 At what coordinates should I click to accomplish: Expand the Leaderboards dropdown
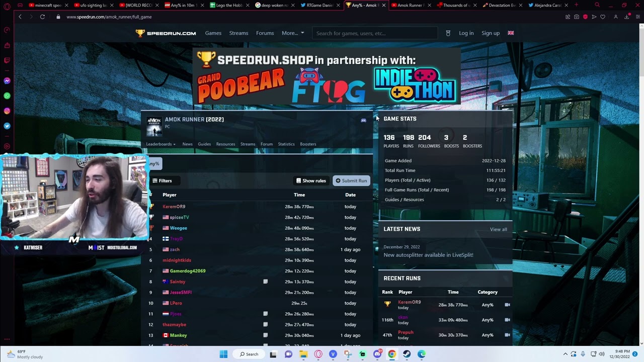pos(161,144)
